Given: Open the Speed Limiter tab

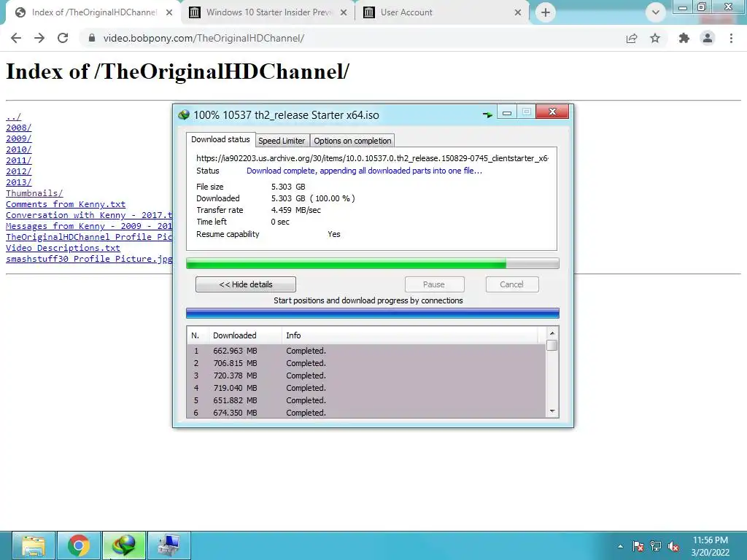Looking at the screenshot, I should point(282,141).
